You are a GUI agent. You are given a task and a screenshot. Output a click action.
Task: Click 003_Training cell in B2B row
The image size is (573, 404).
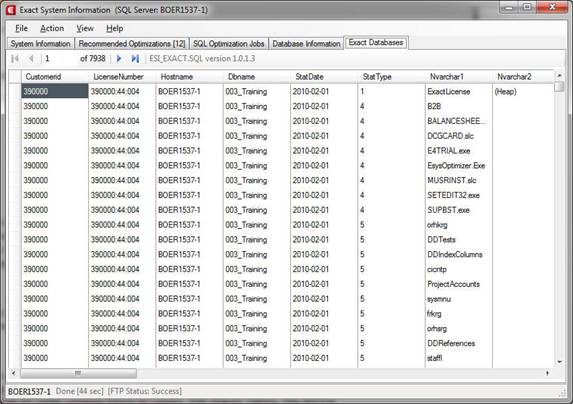(x=257, y=106)
